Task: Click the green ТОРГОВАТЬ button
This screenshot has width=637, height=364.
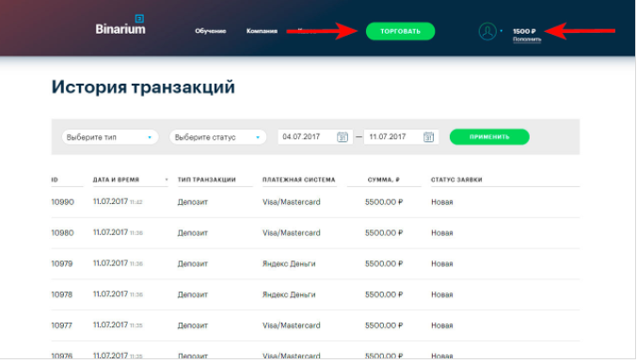Action: pyautogui.click(x=400, y=31)
